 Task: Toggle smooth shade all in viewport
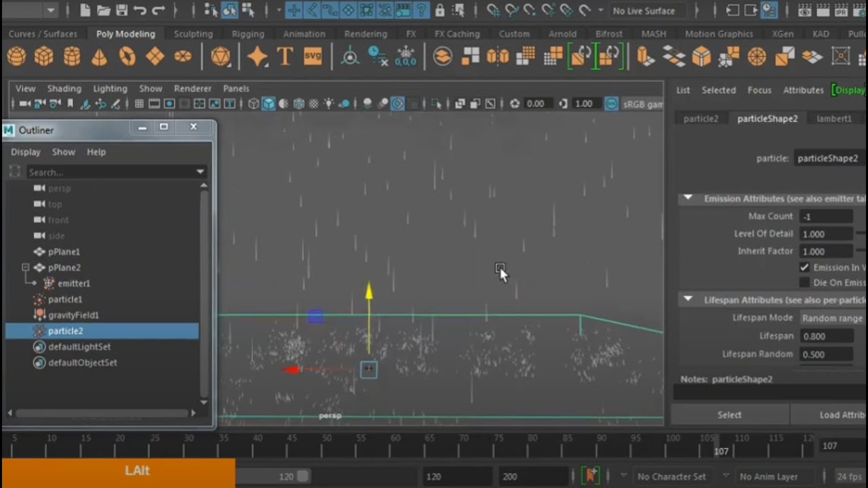click(x=269, y=104)
